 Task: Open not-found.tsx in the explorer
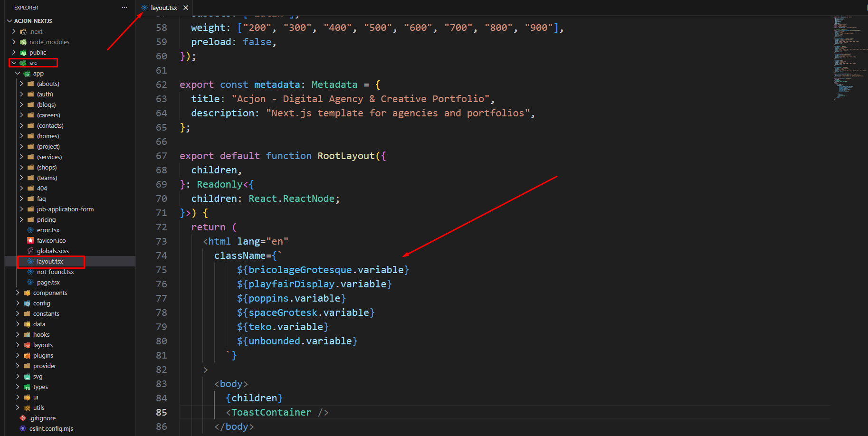click(55, 272)
